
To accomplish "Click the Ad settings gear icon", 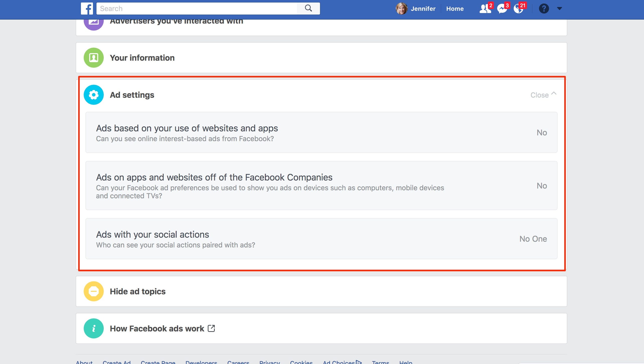I will coord(93,95).
